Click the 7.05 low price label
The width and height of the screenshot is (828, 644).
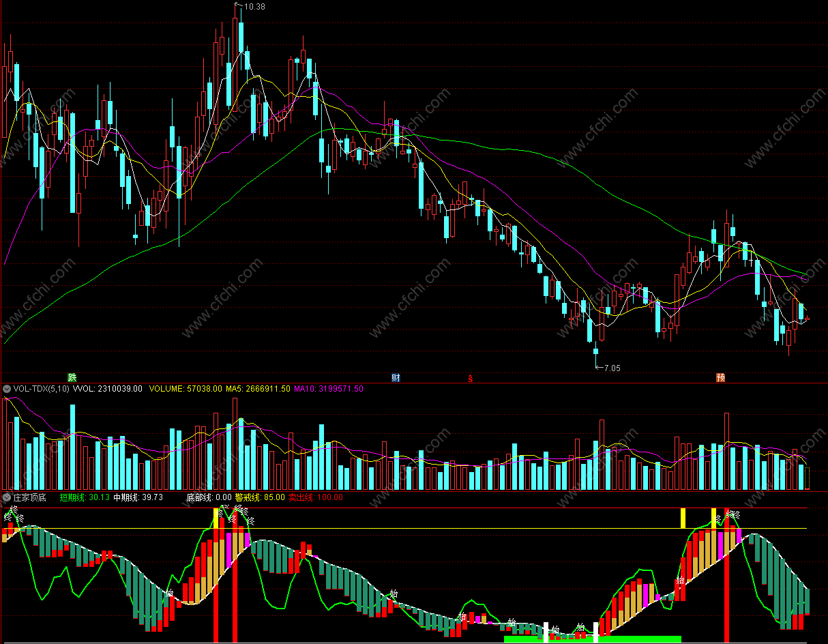pyautogui.click(x=612, y=368)
